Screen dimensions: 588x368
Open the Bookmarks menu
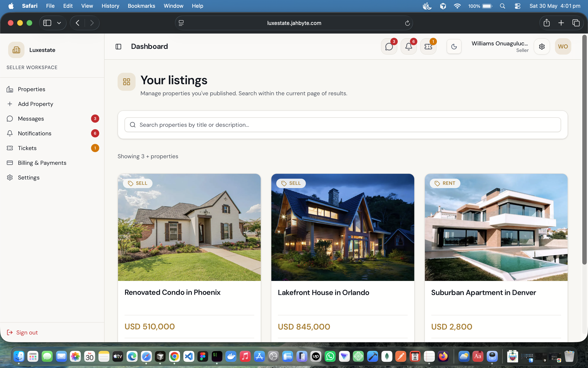coord(141,6)
